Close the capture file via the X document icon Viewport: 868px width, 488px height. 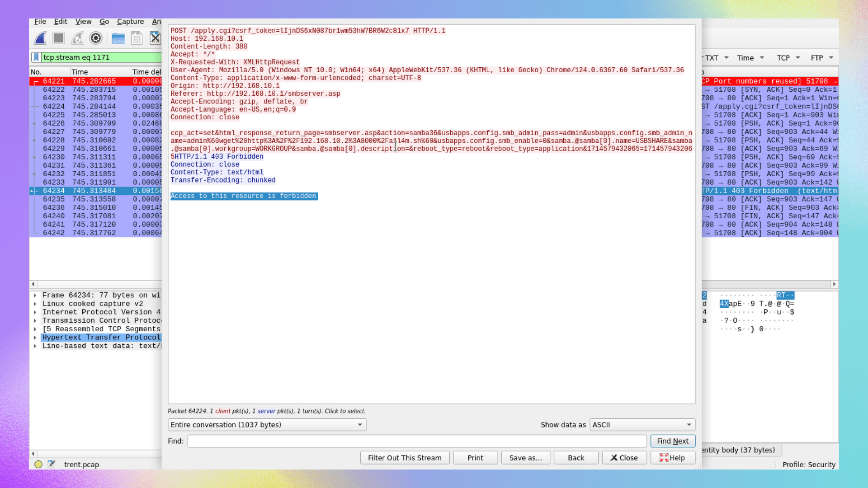click(x=155, y=38)
